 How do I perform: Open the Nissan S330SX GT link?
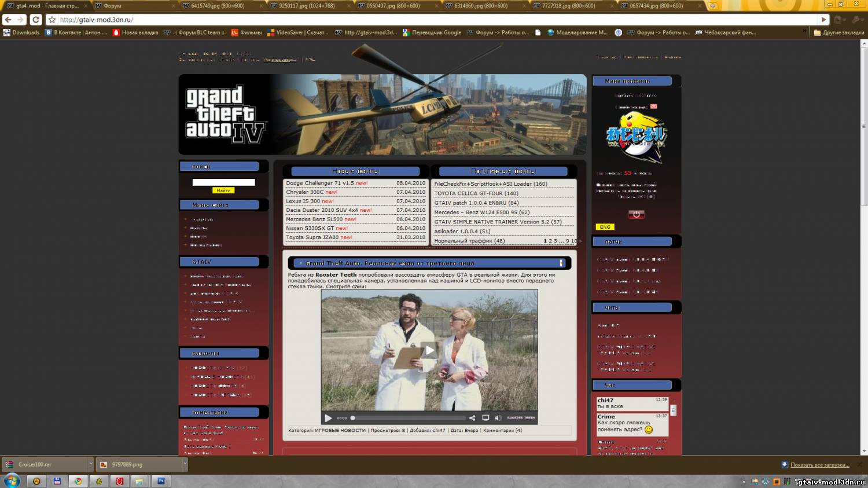tap(310, 228)
